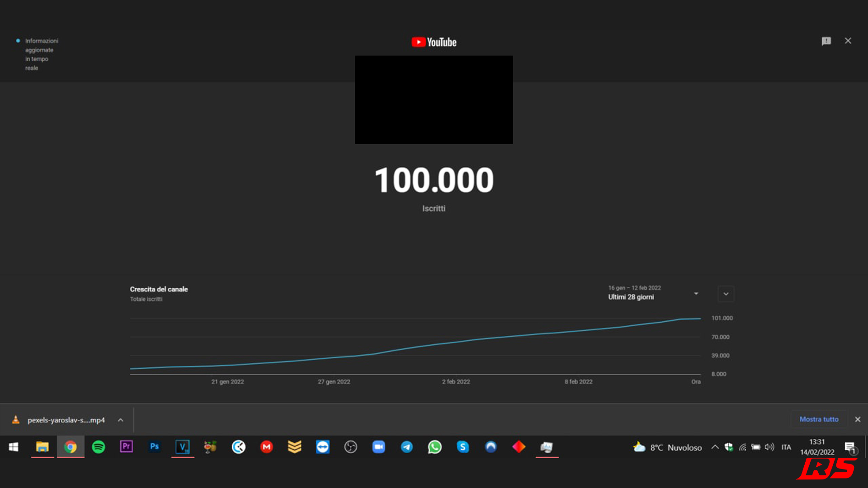
Task: Launch Zoom from the taskbar
Action: tap(379, 447)
